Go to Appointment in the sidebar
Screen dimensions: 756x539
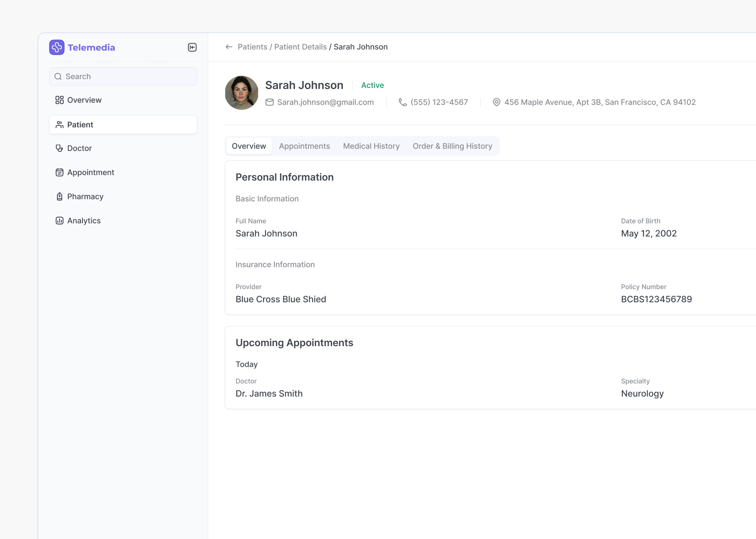[91, 172]
